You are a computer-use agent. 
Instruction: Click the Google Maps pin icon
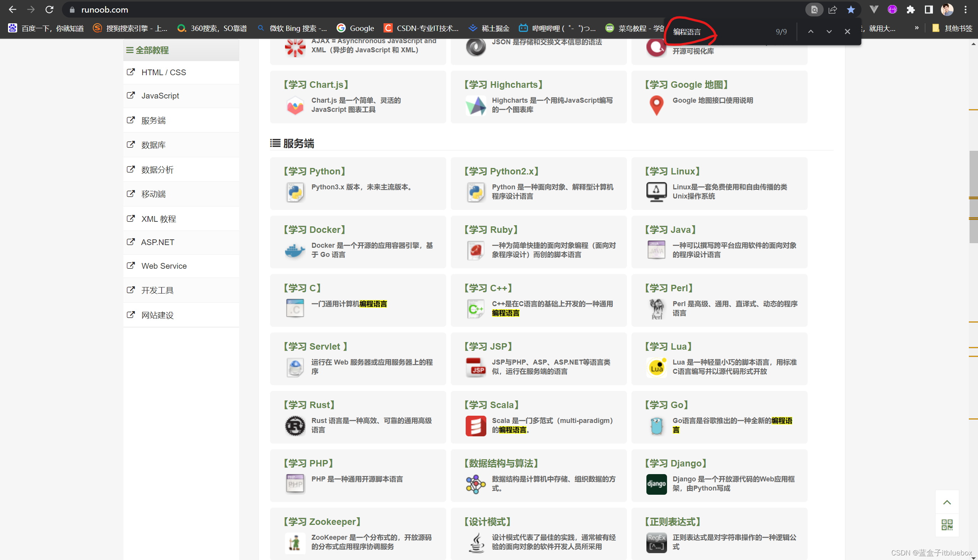tap(656, 105)
